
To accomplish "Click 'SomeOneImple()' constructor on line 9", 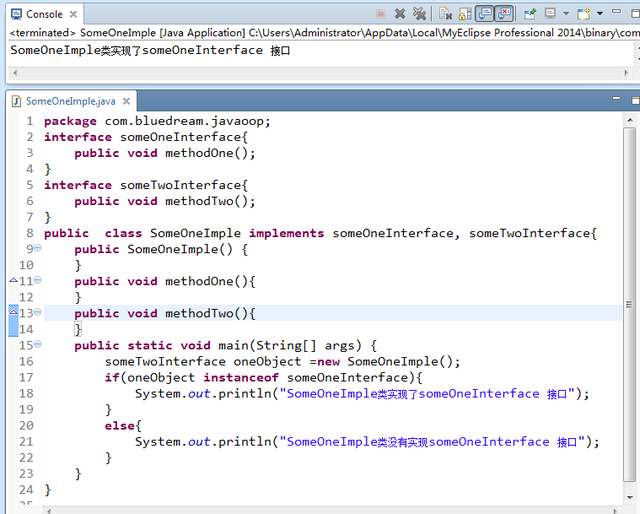I will click(x=180, y=249).
